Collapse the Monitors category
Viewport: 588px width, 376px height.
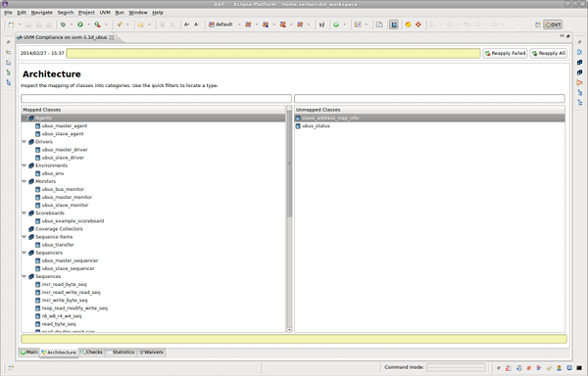pos(24,181)
